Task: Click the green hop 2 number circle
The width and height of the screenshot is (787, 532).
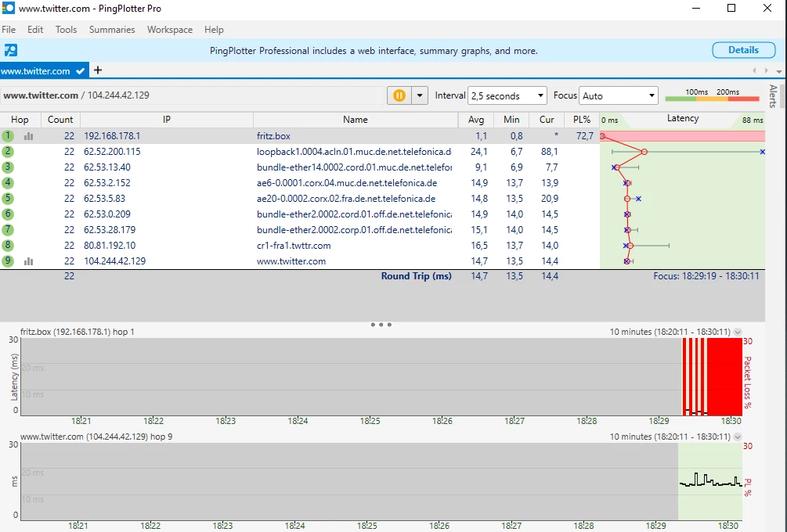Action: (x=8, y=152)
